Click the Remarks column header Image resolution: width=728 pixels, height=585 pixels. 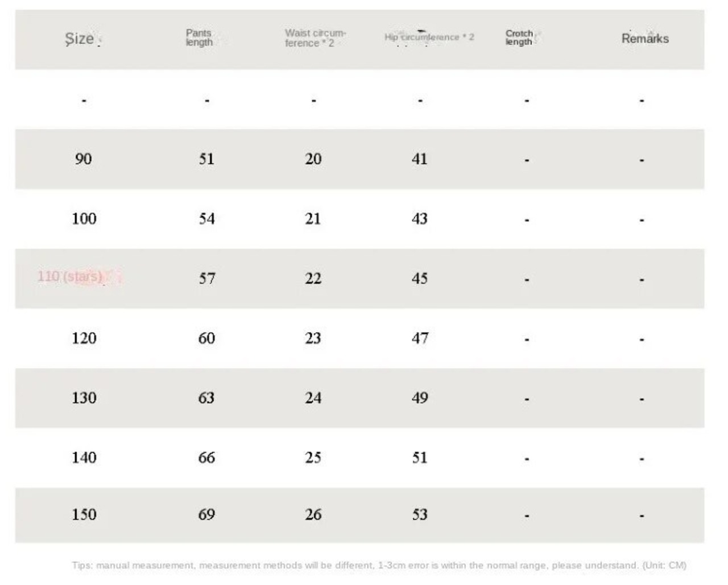point(644,39)
